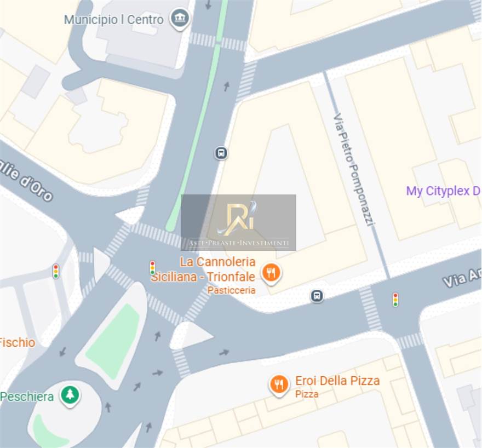Select the My Cityplex purple label

(x=443, y=191)
